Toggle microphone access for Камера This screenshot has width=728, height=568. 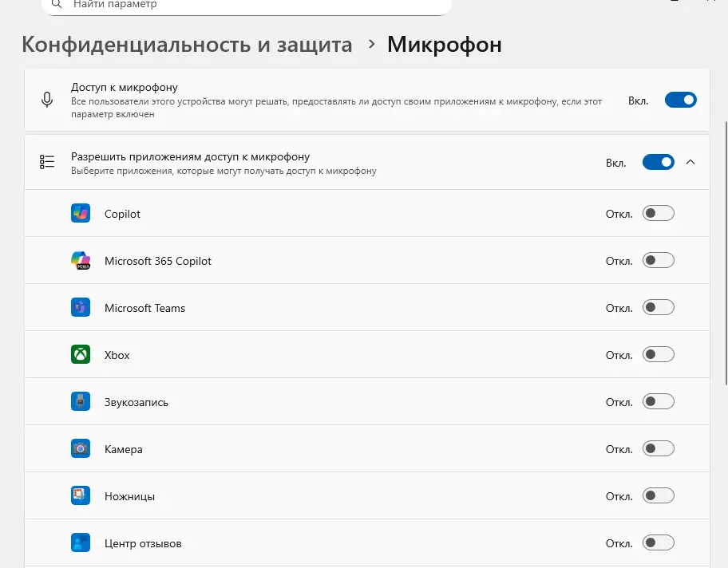[x=658, y=449]
